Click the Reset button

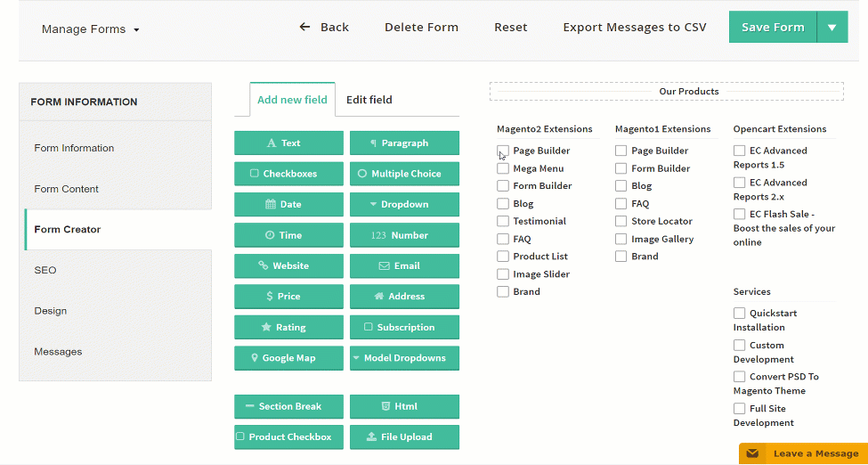(510, 27)
